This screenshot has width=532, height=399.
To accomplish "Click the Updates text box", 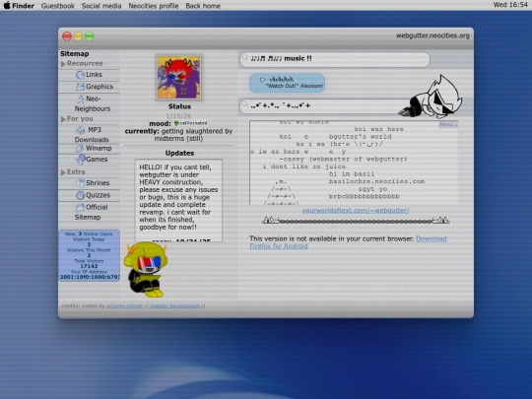I will (x=178, y=200).
